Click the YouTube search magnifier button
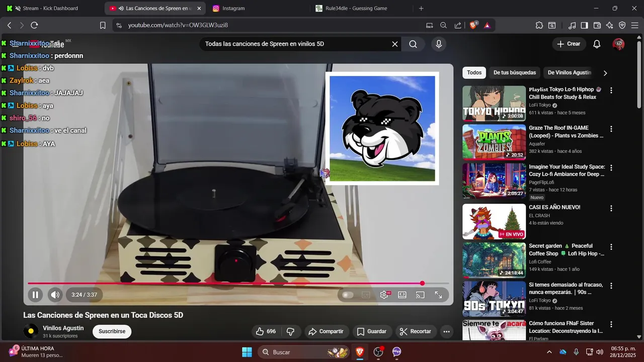 click(x=413, y=44)
